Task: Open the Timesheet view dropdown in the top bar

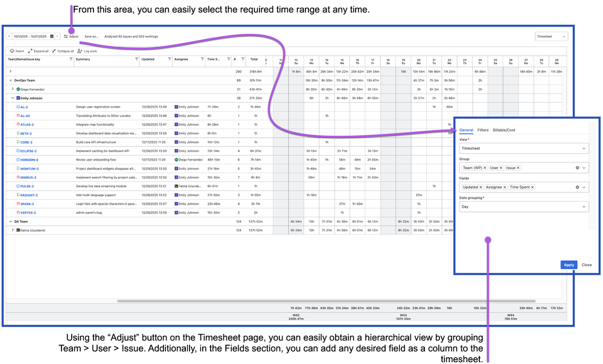Action: coord(551,37)
